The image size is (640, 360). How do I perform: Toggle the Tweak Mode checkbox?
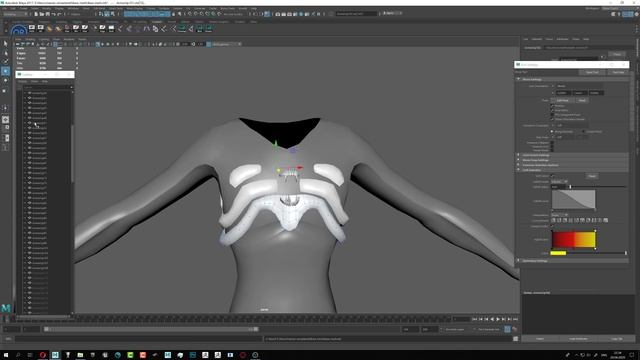[x=552, y=150]
